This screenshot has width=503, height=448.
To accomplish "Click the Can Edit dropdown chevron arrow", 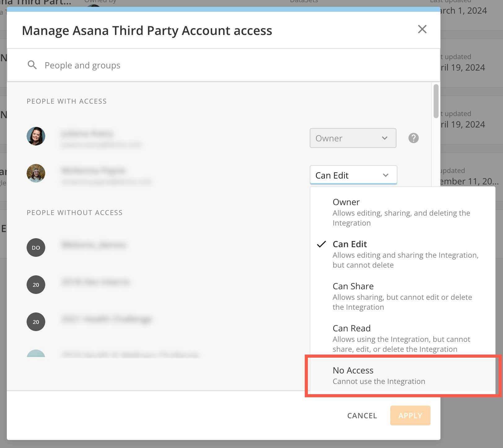I will pos(386,175).
